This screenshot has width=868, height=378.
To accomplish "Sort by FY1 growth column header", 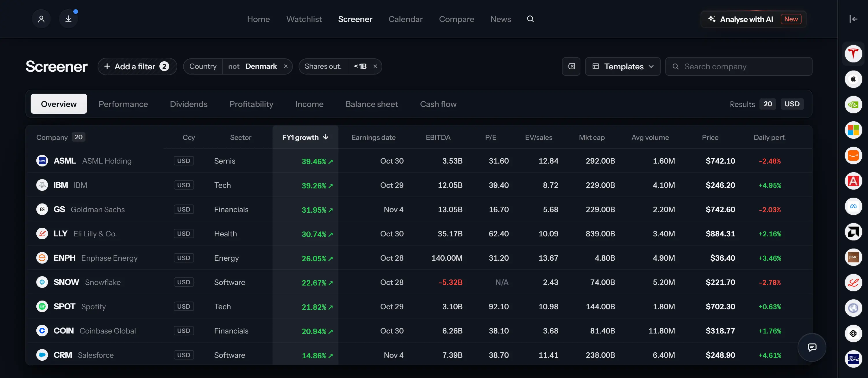I will tap(305, 137).
